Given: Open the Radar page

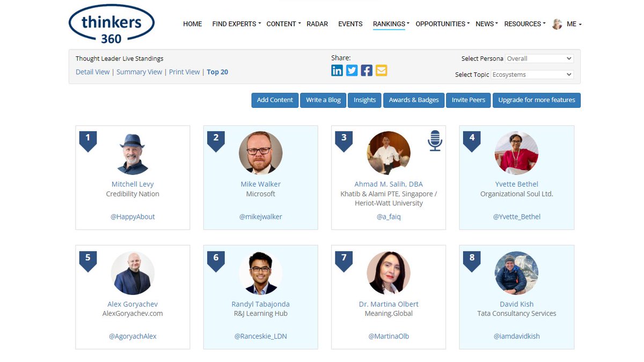Looking at the screenshot, I should [317, 24].
